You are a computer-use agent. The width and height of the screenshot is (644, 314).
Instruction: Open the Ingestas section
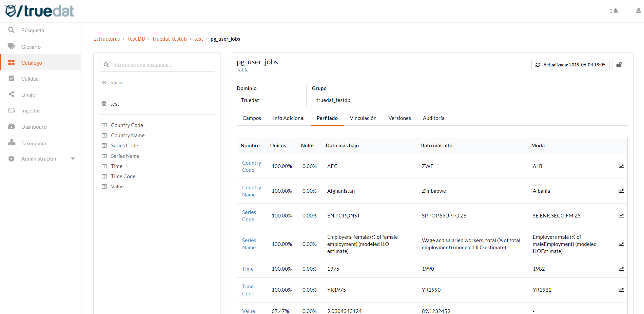tap(32, 110)
